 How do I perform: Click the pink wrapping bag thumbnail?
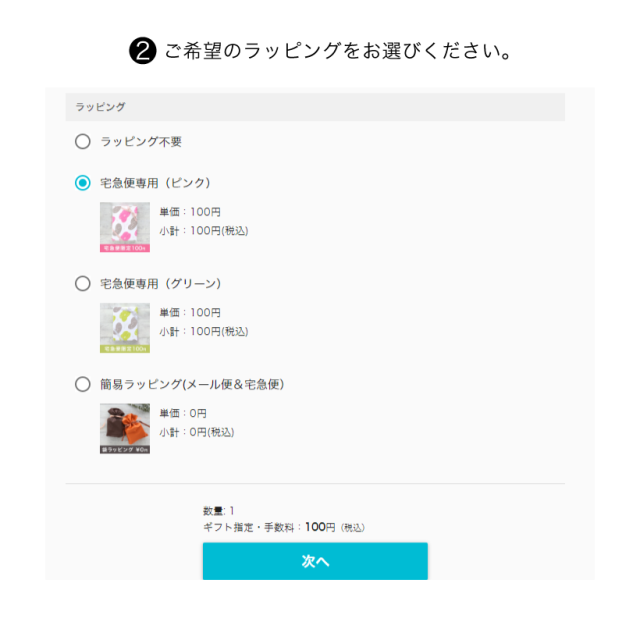pyautogui.click(x=125, y=227)
